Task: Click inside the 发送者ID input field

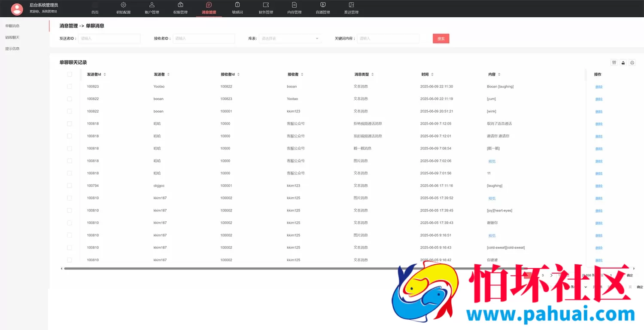Action: 109,38
